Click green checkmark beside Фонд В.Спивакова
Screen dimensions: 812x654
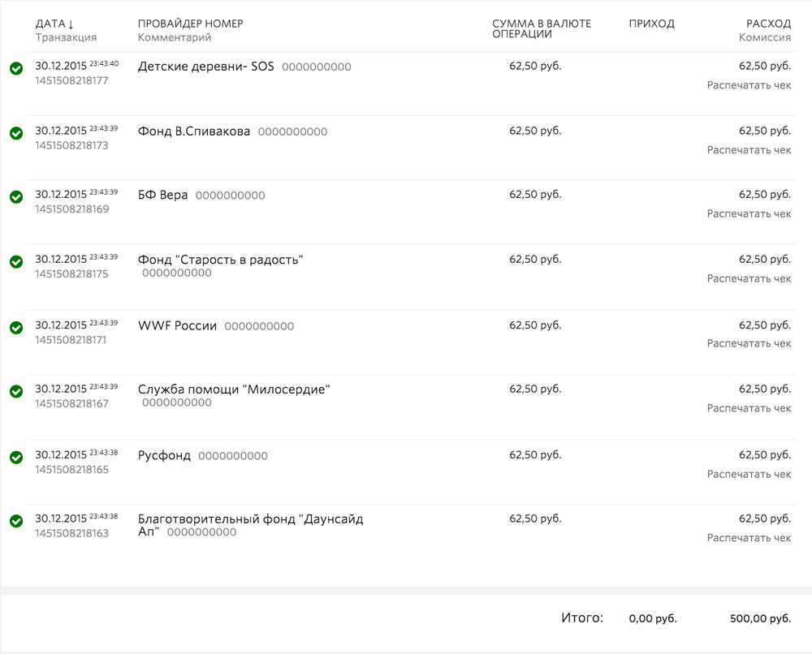[16, 133]
